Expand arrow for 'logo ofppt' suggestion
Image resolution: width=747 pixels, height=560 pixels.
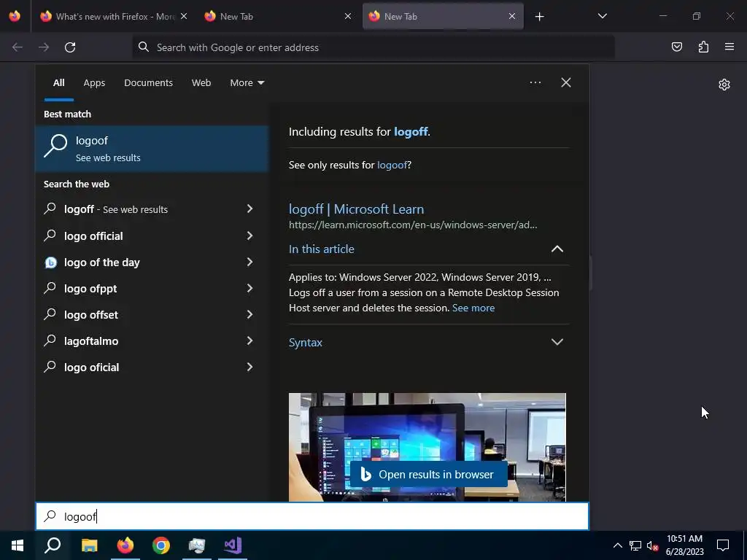pyautogui.click(x=249, y=288)
